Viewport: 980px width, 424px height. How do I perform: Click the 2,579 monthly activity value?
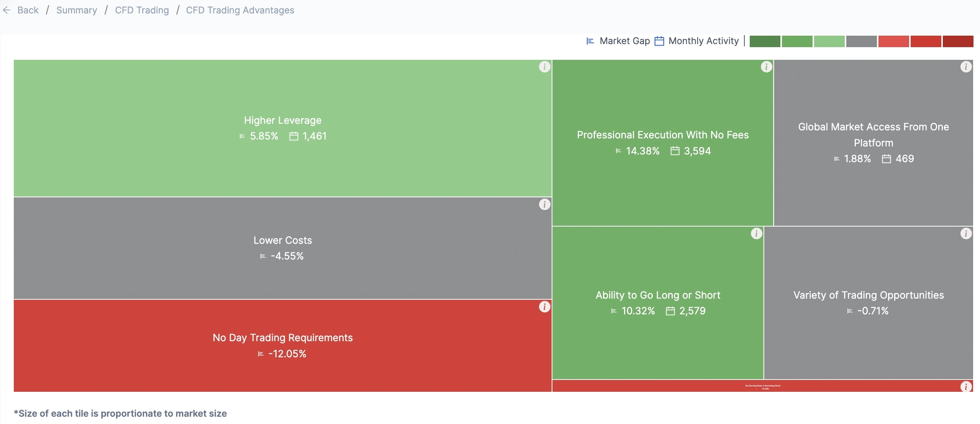click(692, 311)
